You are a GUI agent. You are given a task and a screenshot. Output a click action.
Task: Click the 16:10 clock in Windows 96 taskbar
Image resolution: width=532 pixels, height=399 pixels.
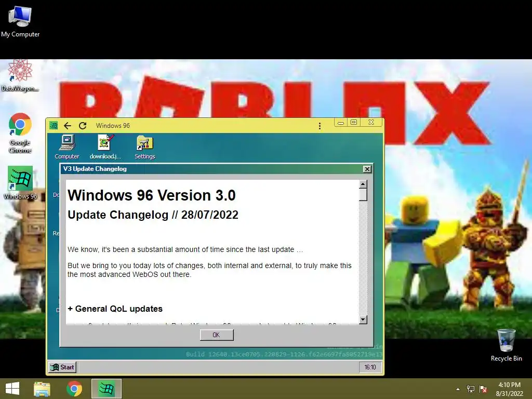[x=370, y=367]
